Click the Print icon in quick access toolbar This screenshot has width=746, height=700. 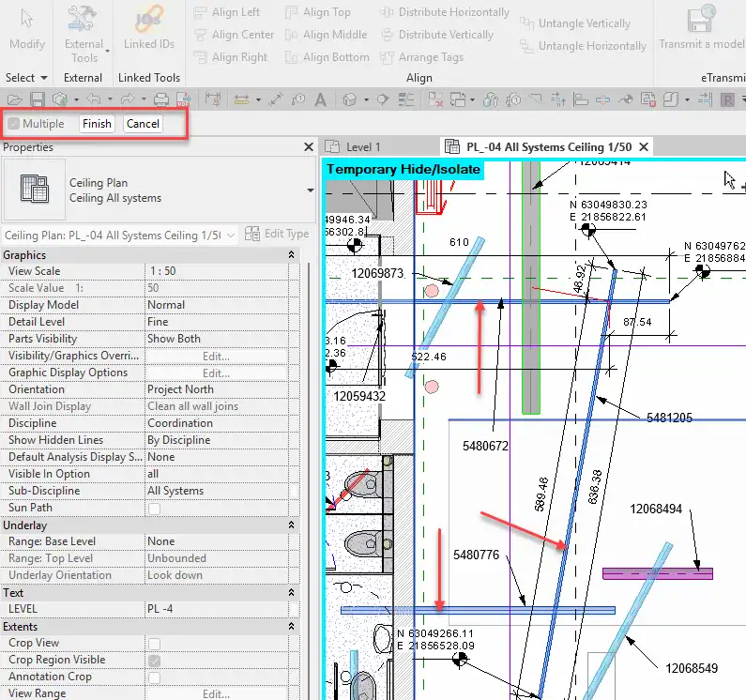click(160, 99)
